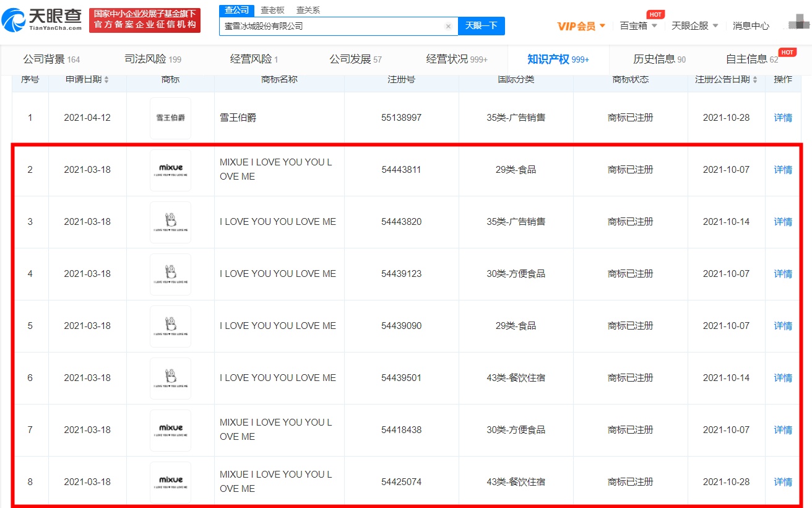
Task: Open mixue trademark image for registration 54443811
Action: (x=170, y=170)
